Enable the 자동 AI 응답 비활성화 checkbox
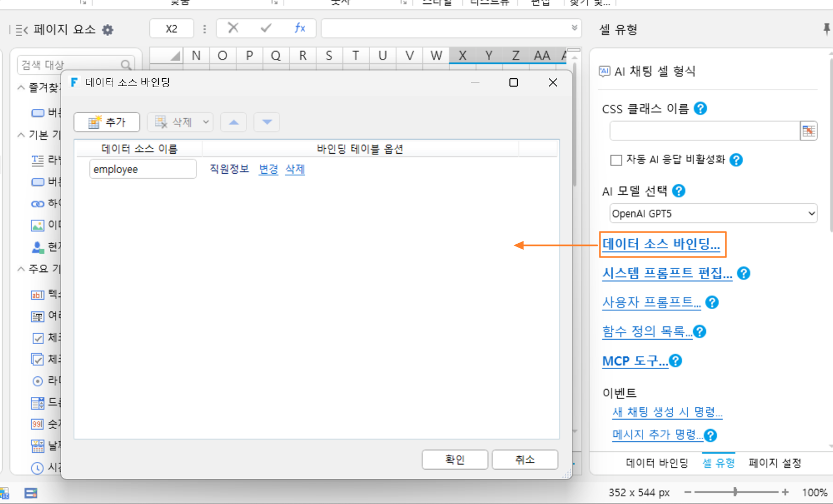The width and height of the screenshot is (833, 504). pos(616,160)
